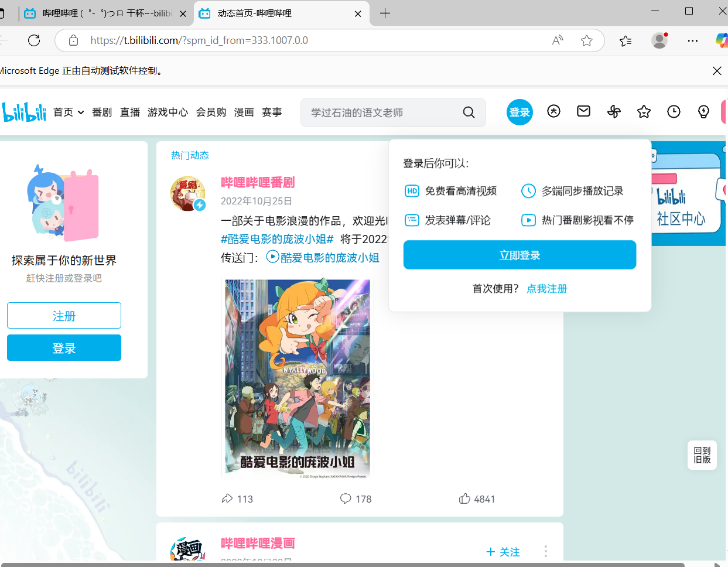
Task: Open the 番剧 nav item
Action: (x=102, y=112)
